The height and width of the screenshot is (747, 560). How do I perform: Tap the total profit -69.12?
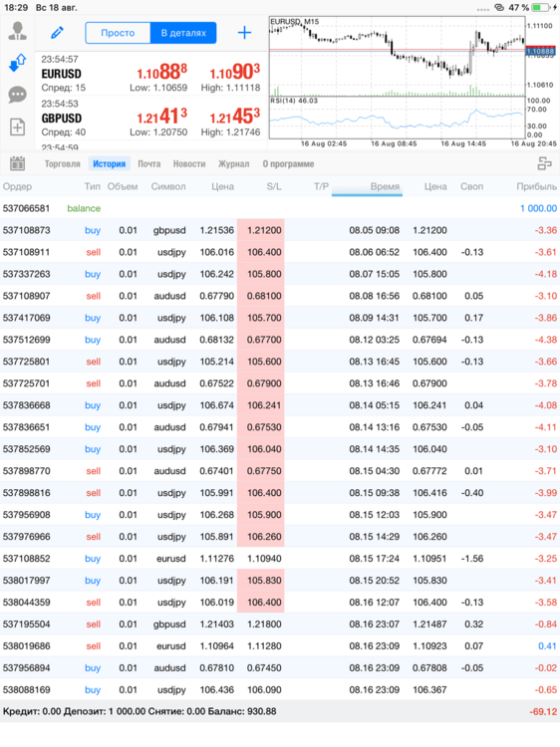tap(543, 712)
